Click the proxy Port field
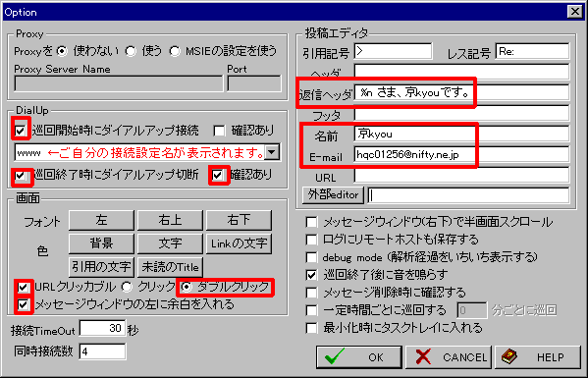 coord(254,83)
